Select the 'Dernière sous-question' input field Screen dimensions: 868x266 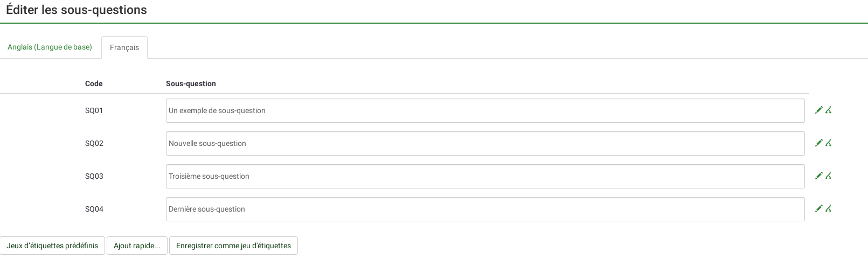[x=485, y=209]
